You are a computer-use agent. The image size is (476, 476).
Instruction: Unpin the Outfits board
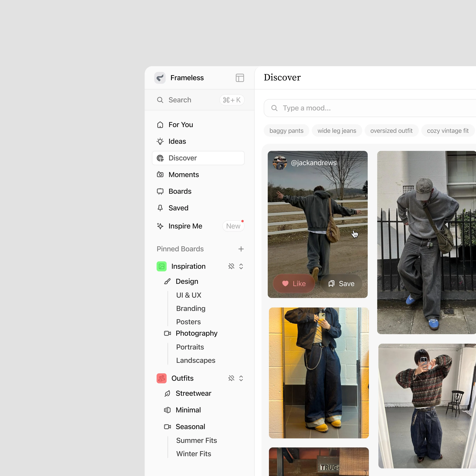[x=231, y=378]
